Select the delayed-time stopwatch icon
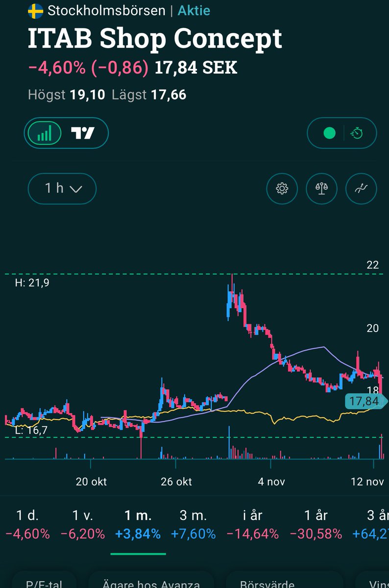Viewport: 389px width, 588px height. (357, 133)
